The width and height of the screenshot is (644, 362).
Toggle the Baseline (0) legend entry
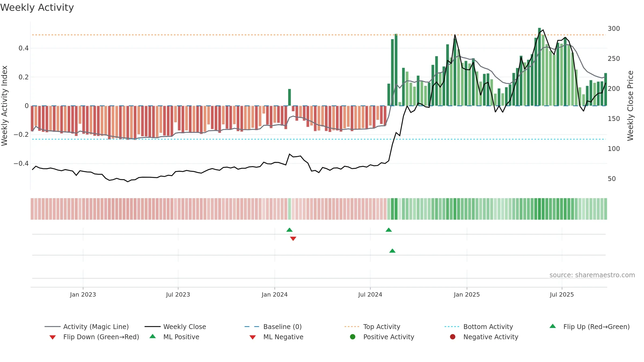[x=273, y=327]
